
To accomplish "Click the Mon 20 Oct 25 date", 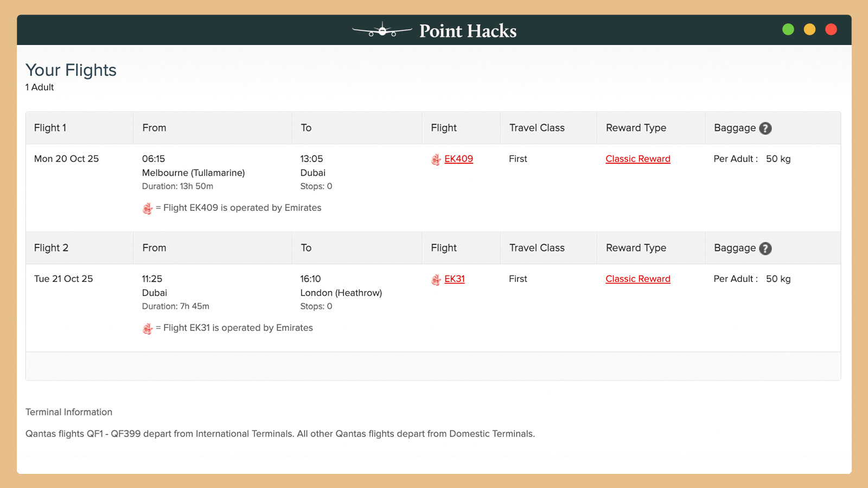I will click(66, 159).
